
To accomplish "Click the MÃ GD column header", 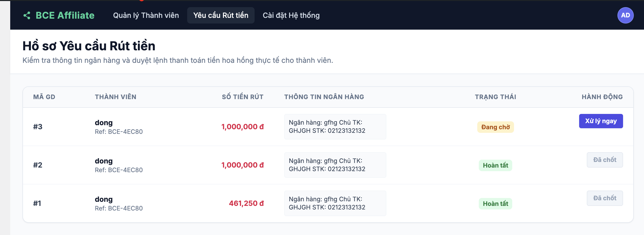I will (x=44, y=97).
